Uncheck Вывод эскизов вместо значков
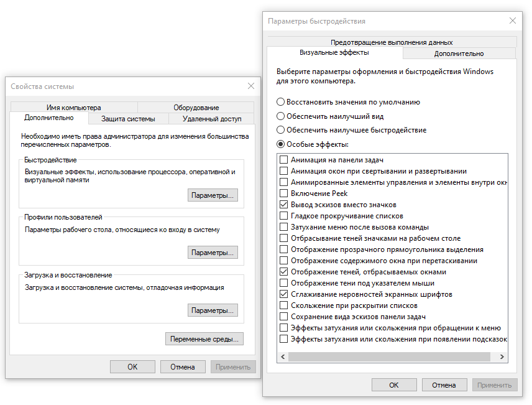The height and width of the screenshot is (405, 532). tap(284, 205)
